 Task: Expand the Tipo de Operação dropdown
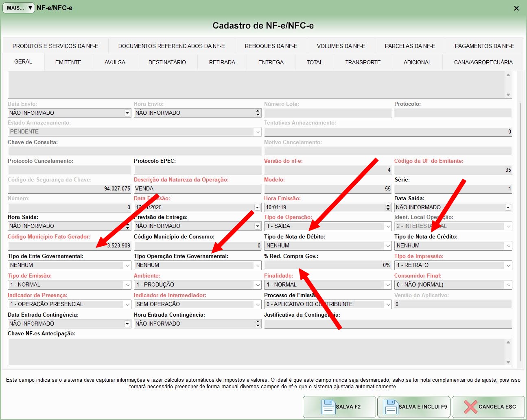point(388,226)
